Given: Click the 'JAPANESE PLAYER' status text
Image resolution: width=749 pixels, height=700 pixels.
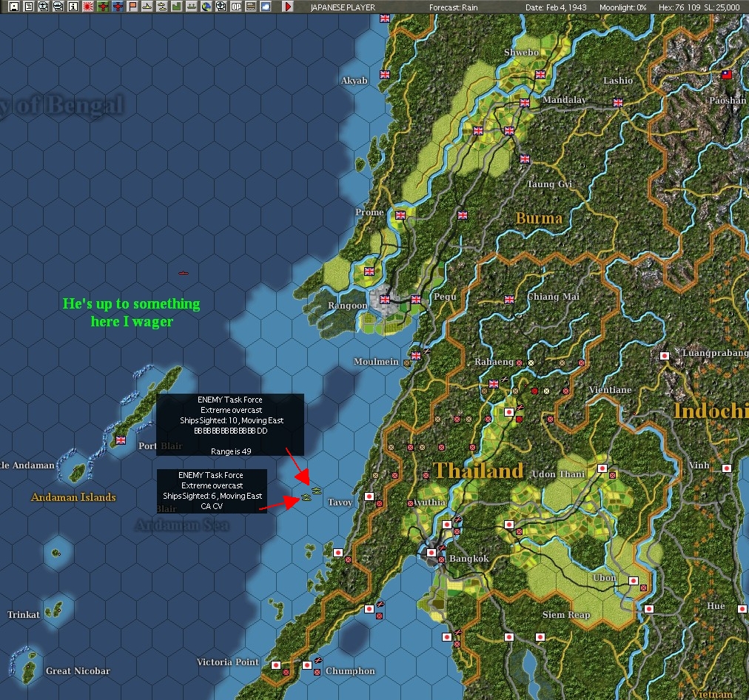Looking at the screenshot, I should pyautogui.click(x=343, y=7).
